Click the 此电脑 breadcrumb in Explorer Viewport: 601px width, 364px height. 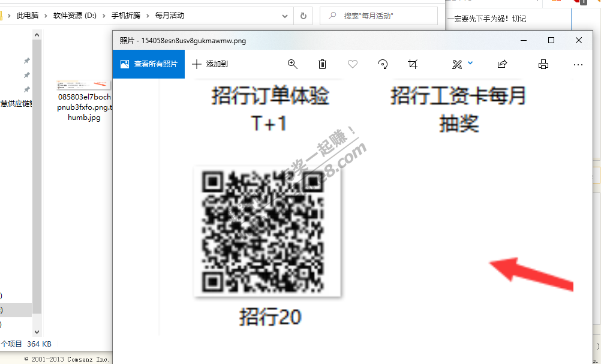[x=28, y=16]
